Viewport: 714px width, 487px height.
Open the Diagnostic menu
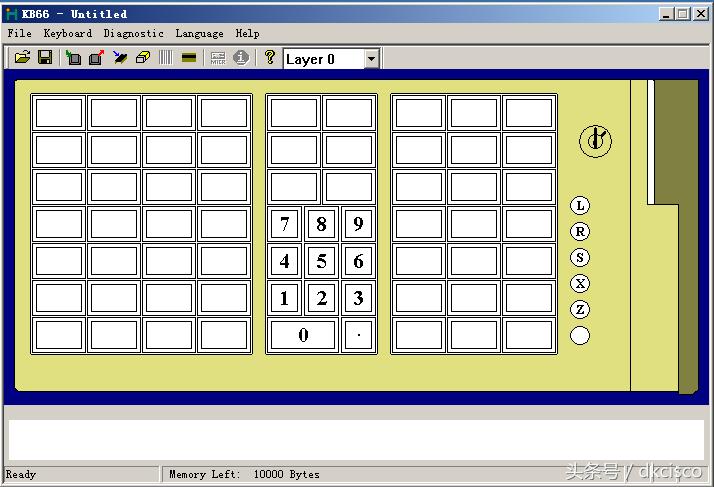point(133,33)
